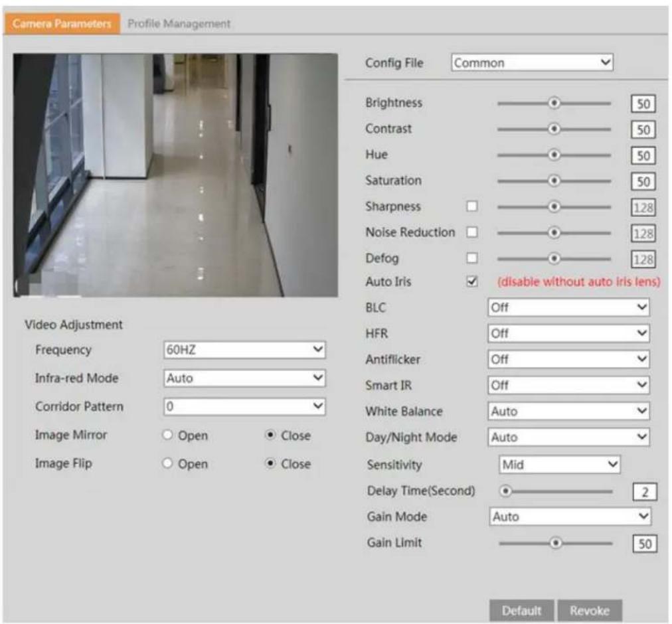Switch to the Profile Management tab

point(179,24)
